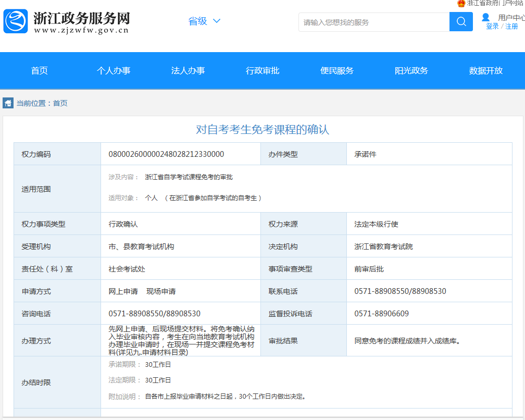Viewport: 525px width, 420px height.
Task: Open the 个人办事 navigation tab
Action: 114,71
